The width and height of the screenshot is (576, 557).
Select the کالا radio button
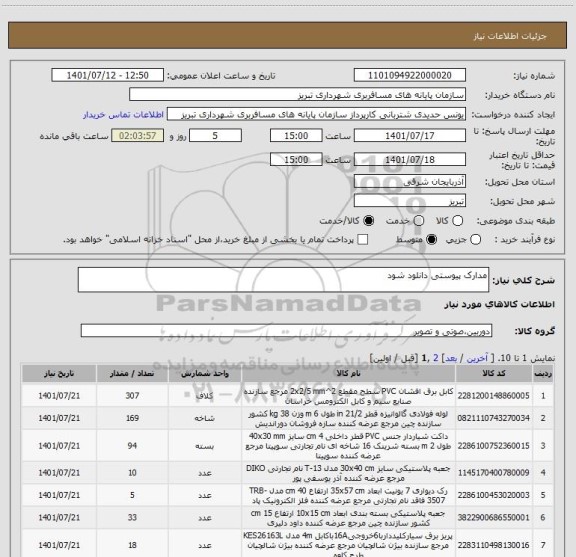[x=458, y=221]
